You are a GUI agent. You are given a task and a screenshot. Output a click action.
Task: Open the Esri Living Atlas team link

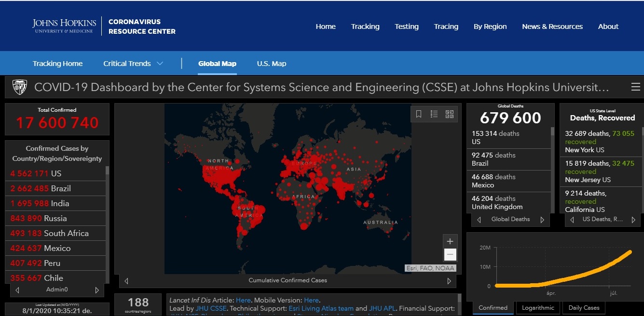321,308
